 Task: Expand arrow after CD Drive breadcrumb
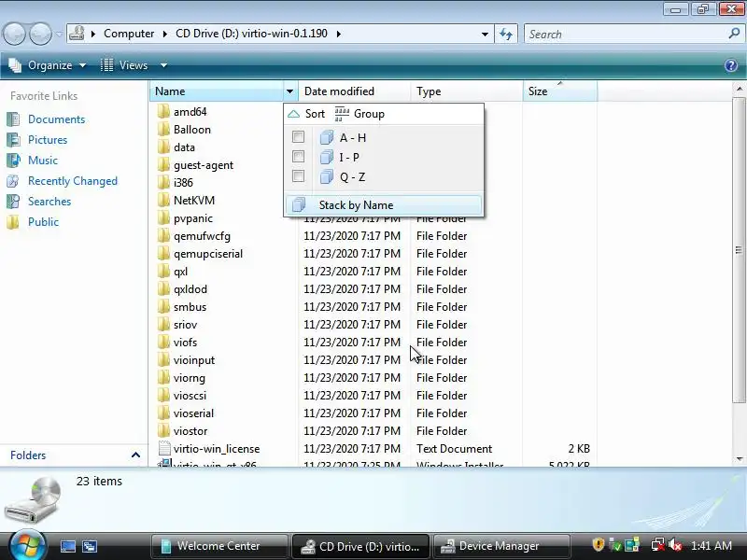point(339,34)
